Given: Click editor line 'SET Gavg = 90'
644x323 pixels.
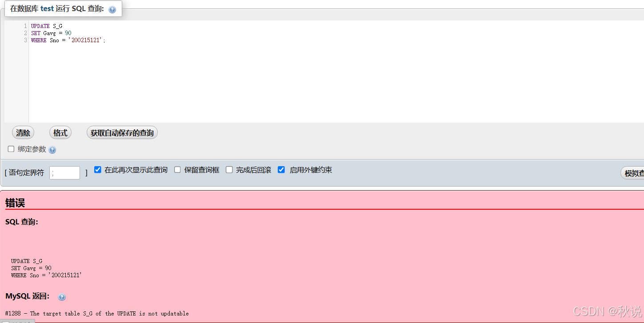Looking at the screenshot, I should point(51,33).
